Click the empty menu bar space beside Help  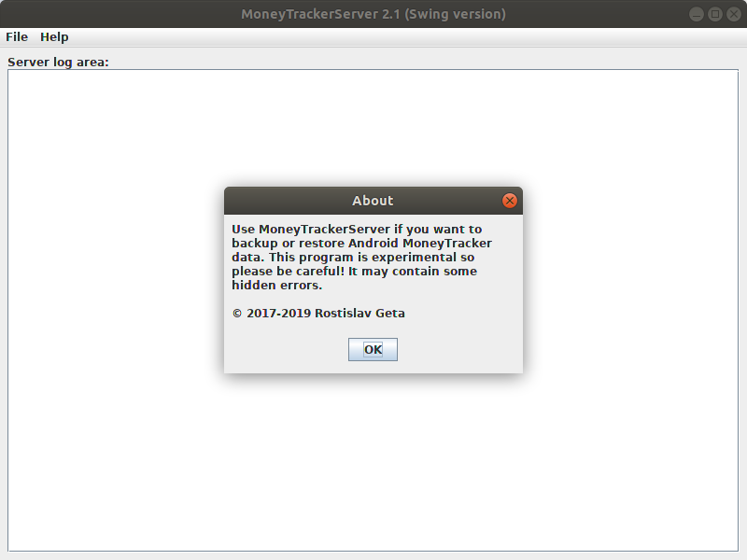405,37
